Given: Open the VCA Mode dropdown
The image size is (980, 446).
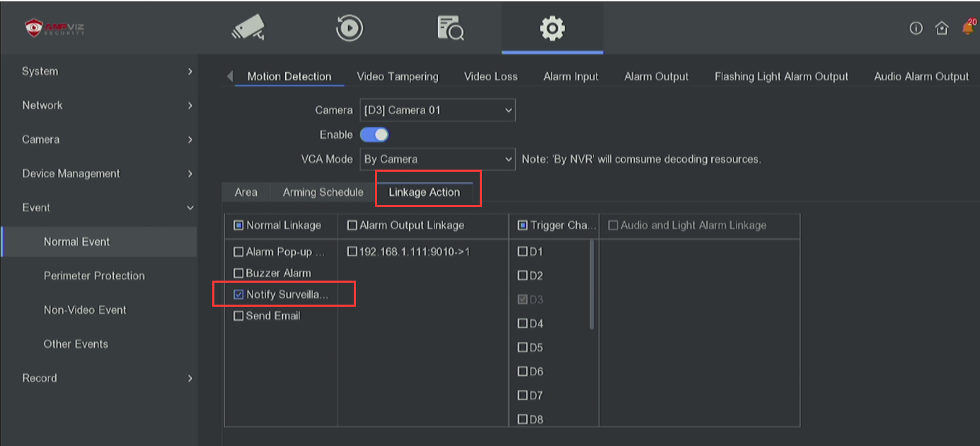Looking at the screenshot, I should pyautogui.click(x=437, y=159).
